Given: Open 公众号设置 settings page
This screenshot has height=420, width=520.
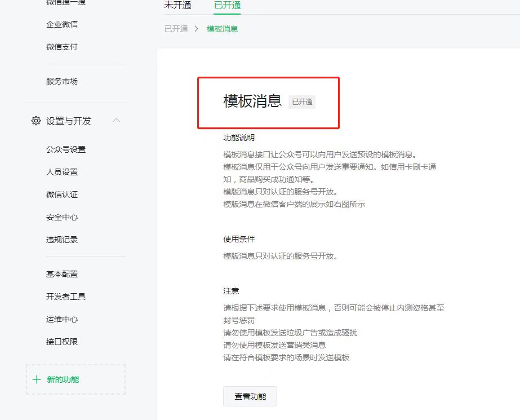Looking at the screenshot, I should (x=66, y=149).
